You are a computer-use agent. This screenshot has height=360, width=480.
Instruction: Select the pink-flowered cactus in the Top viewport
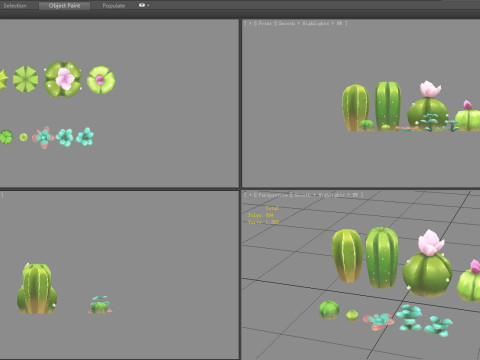click(63, 79)
